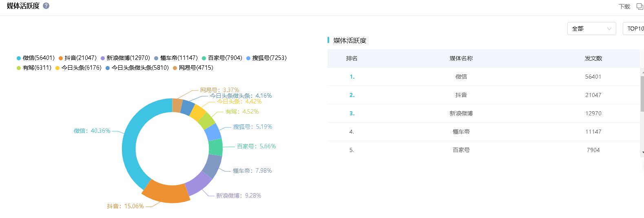
Task: Click the 搜狐号 legend dot
Action: 248,58
